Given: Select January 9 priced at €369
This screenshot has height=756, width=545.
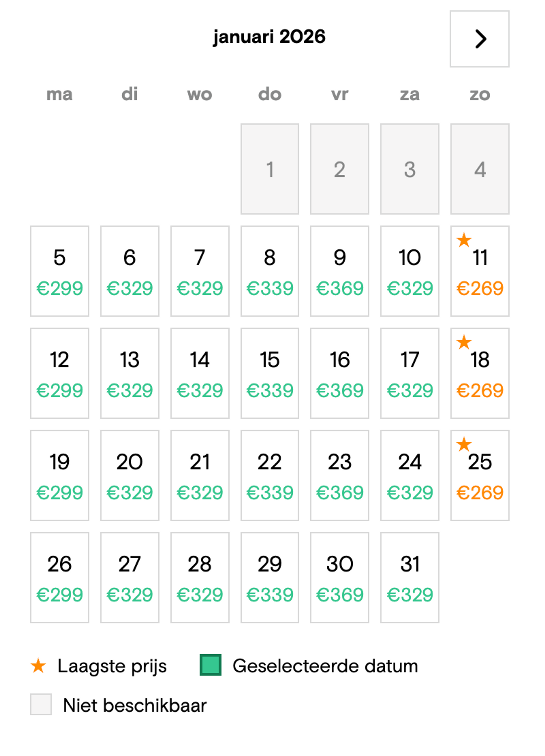Looking at the screenshot, I should coord(339,271).
